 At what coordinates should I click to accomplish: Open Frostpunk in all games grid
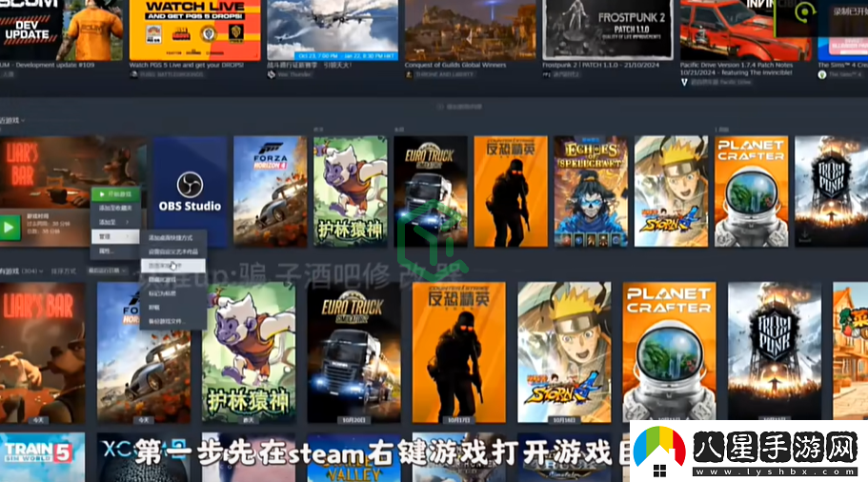[775, 353]
